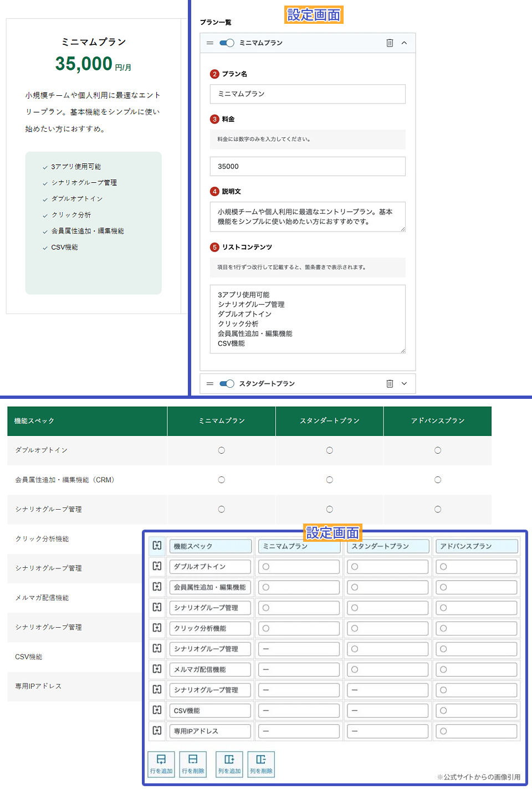Click the リストコンテンツ list textarea
The height and width of the screenshot is (790, 532).
point(308,319)
